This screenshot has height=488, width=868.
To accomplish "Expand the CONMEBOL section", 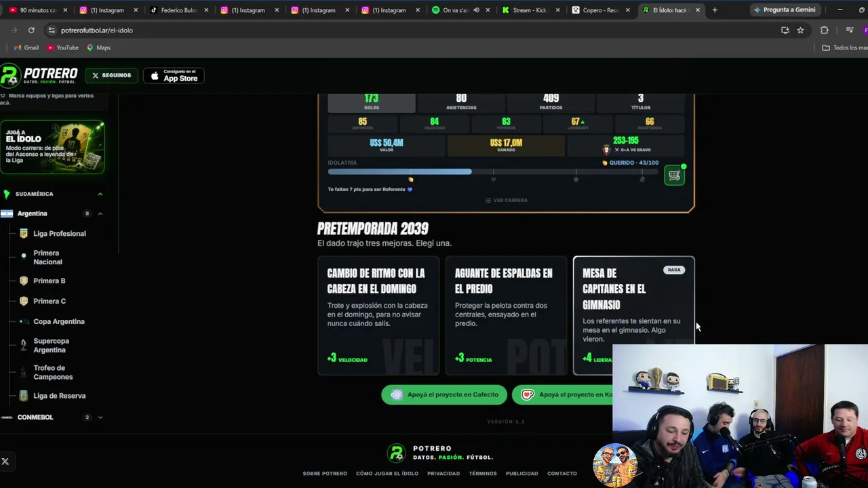I will [100, 418].
